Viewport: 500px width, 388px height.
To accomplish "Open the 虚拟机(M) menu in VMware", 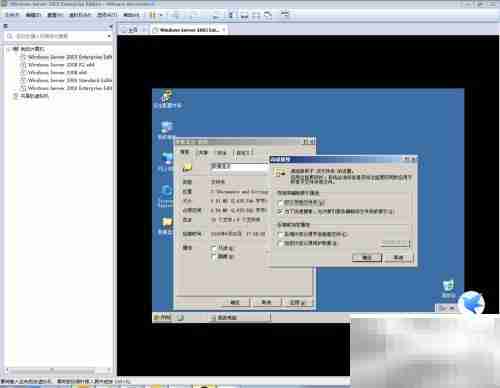I will (80, 15).
